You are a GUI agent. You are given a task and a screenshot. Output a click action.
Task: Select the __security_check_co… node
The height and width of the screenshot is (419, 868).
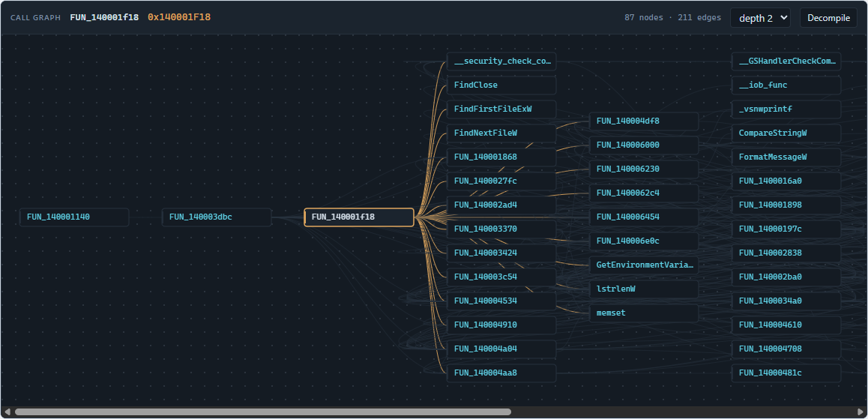tap(501, 61)
